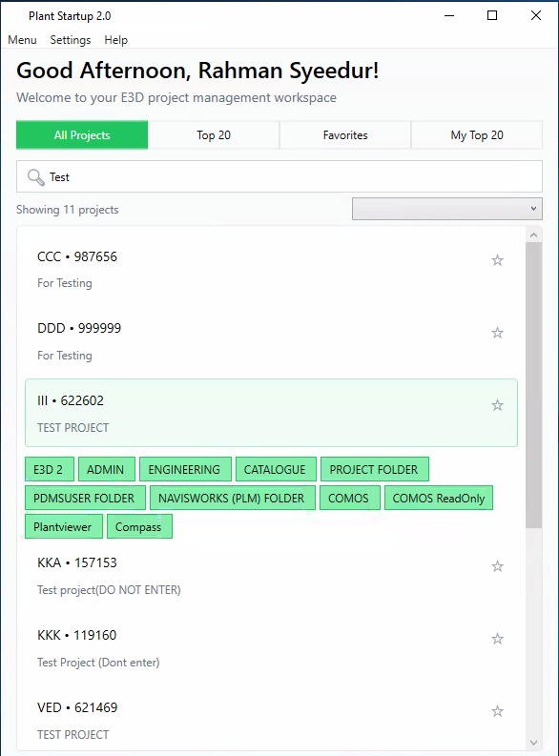
Task: Open the Settings menu
Action: click(71, 40)
